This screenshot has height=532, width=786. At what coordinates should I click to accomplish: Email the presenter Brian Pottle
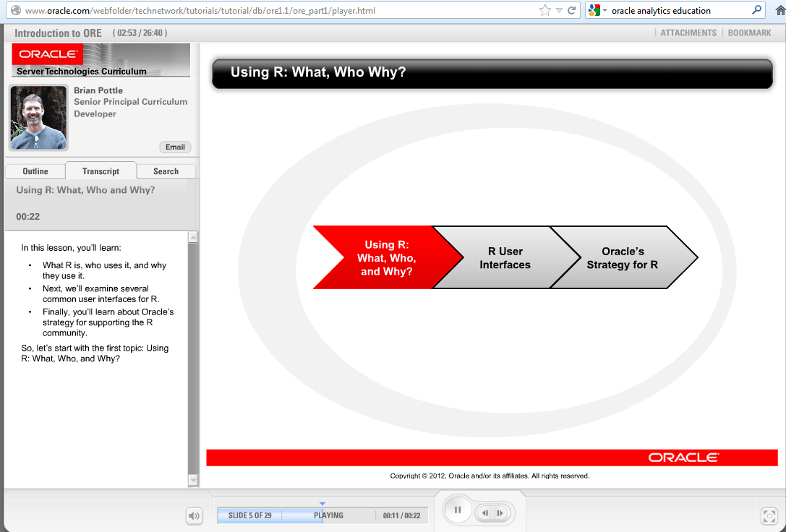click(x=175, y=147)
